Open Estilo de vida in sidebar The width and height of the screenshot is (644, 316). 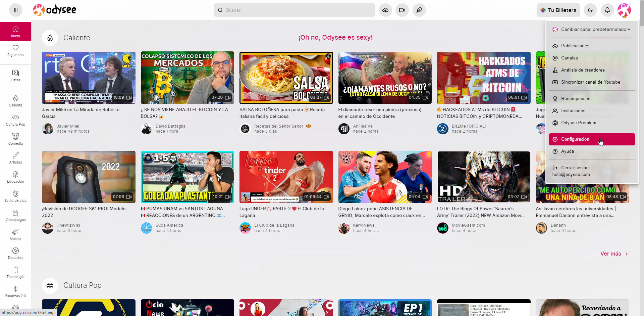15,196
